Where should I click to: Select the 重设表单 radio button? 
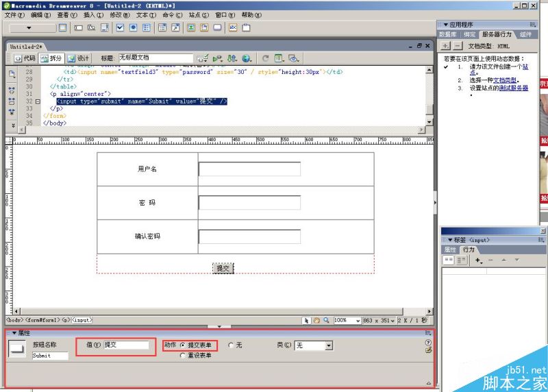point(182,355)
